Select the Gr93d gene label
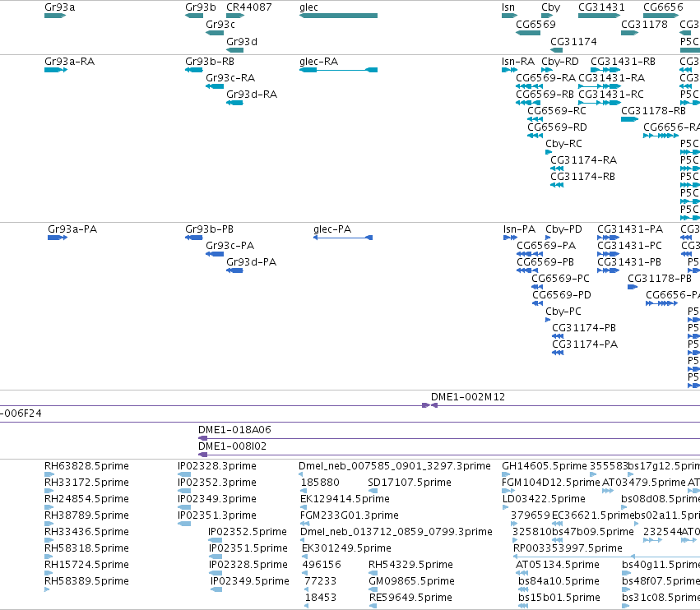Screen dimensions: 700x610 coord(242,41)
